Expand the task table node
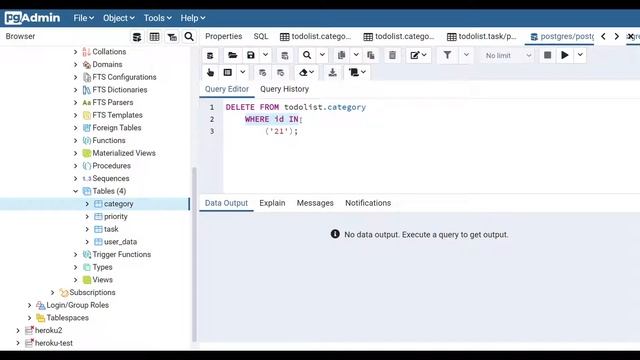 [x=87, y=229]
